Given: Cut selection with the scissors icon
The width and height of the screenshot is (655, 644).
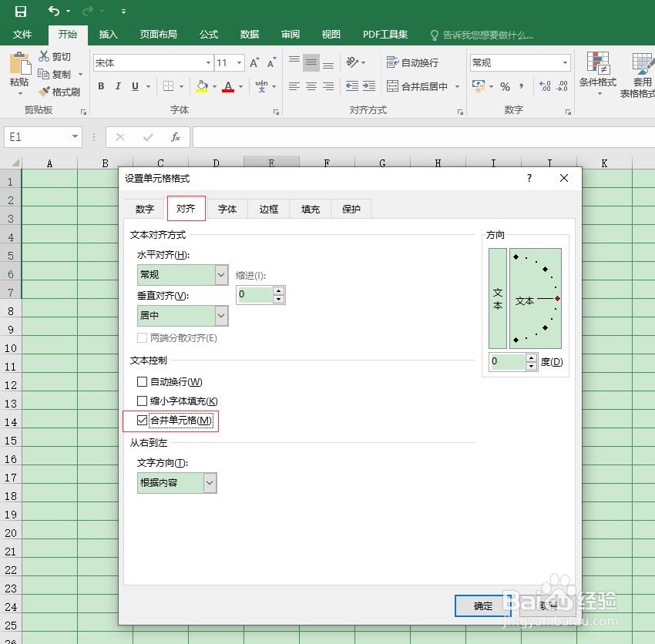Looking at the screenshot, I should click(x=44, y=56).
